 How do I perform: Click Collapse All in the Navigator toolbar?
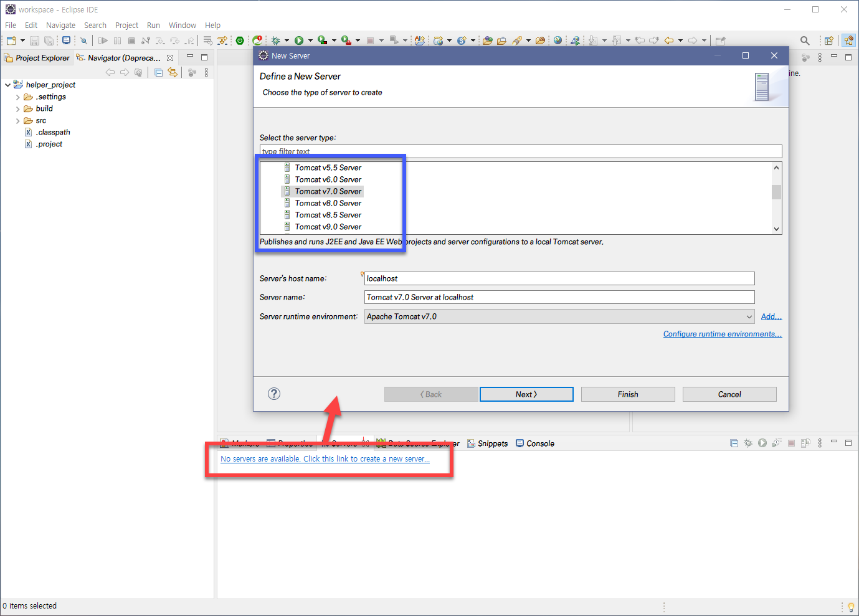click(158, 72)
